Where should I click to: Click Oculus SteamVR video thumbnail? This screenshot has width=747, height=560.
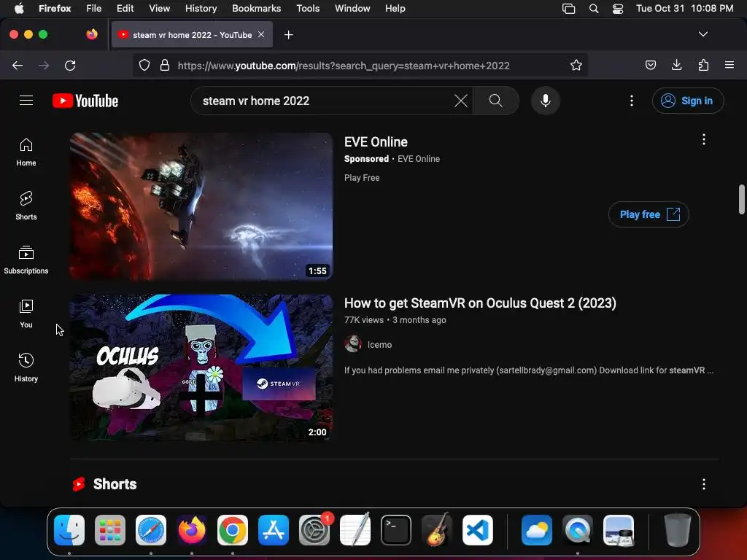click(x=201, y=367)
